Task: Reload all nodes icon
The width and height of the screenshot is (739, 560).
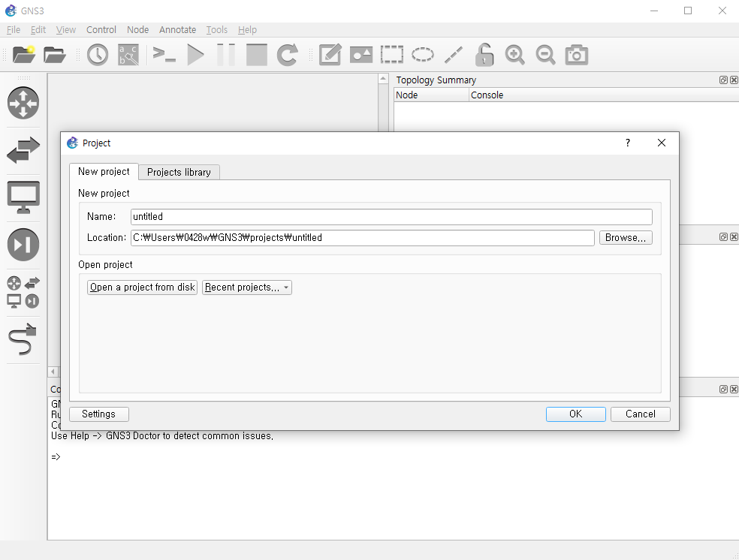Action: point(287,55)
